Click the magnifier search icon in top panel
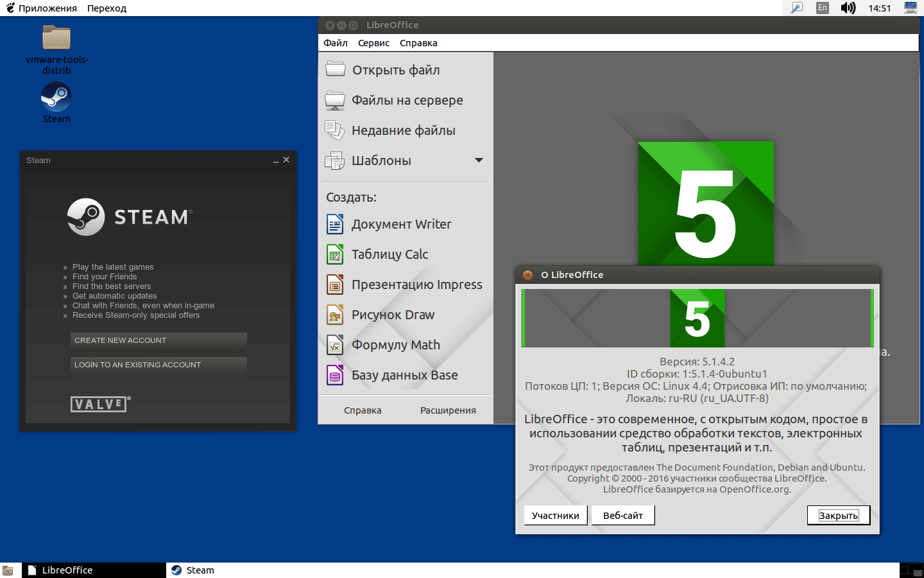 [796, 8]
